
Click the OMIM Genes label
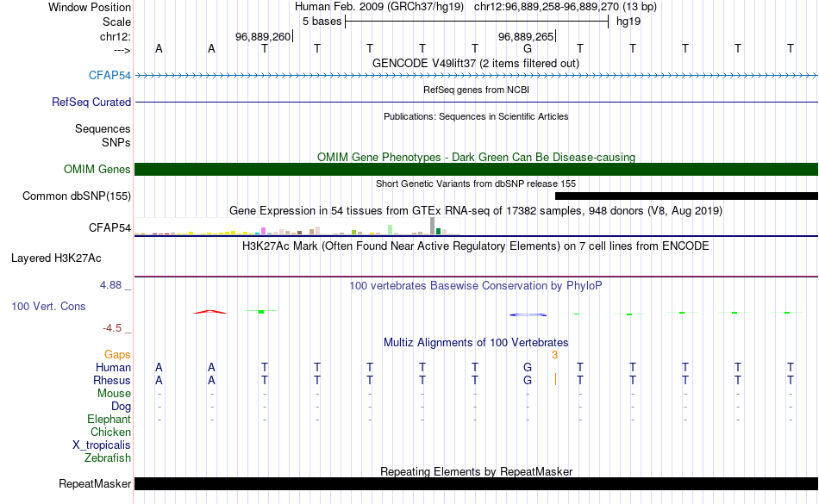point(97,169)
